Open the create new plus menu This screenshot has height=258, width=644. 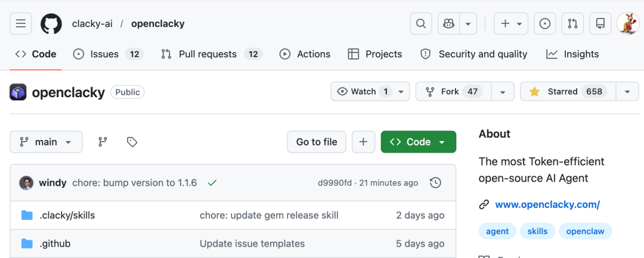pyautogui.click(x=511, y=24)
